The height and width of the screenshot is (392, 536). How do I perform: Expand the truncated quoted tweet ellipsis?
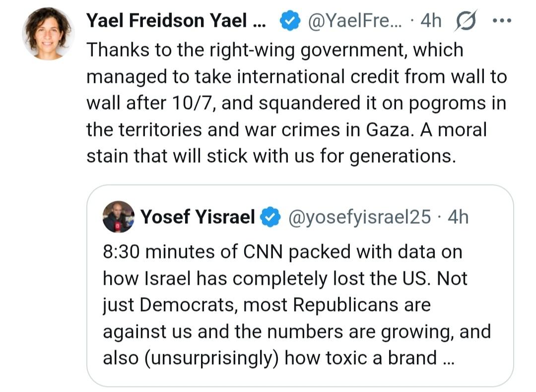[x=447, y=358]
